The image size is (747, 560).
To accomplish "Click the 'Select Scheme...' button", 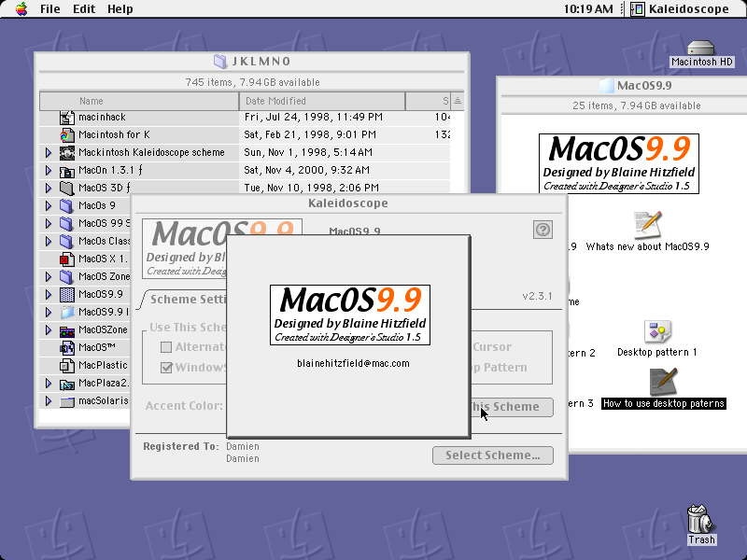I will tap(493, 455).
